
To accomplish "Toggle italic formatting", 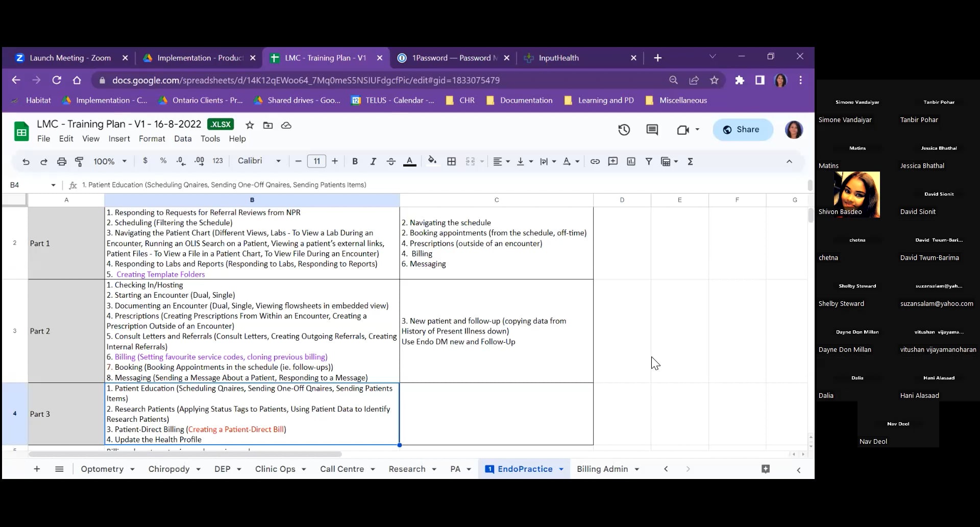I will pos(373,162).
